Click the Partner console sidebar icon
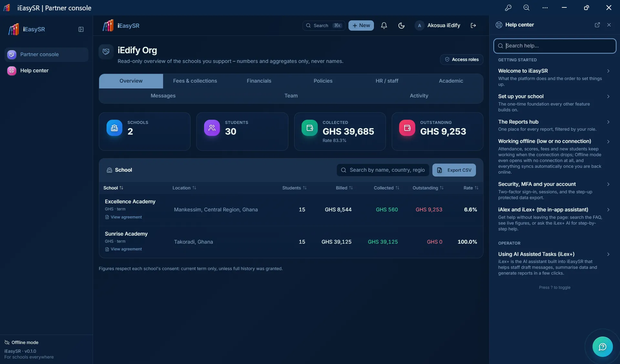 [x=12, y=55]
